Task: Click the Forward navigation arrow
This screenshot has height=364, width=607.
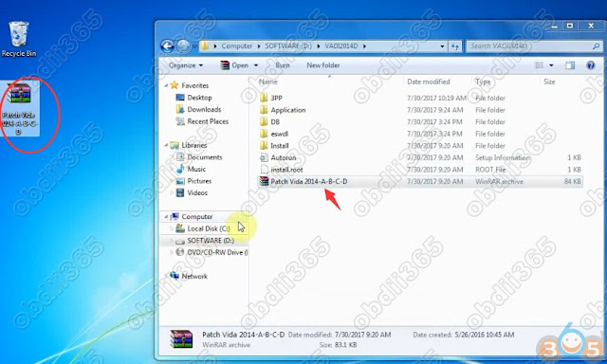Action: tap(183, 46)
